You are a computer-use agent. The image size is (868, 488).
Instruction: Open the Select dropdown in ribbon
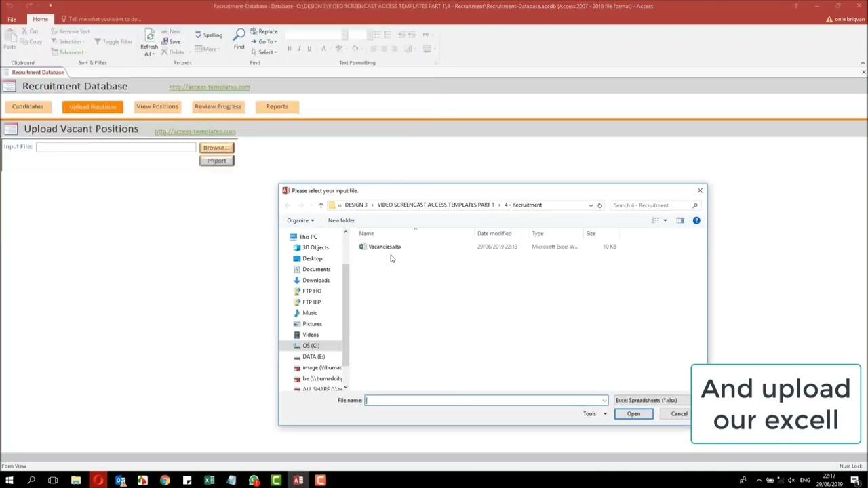point(264,52)
